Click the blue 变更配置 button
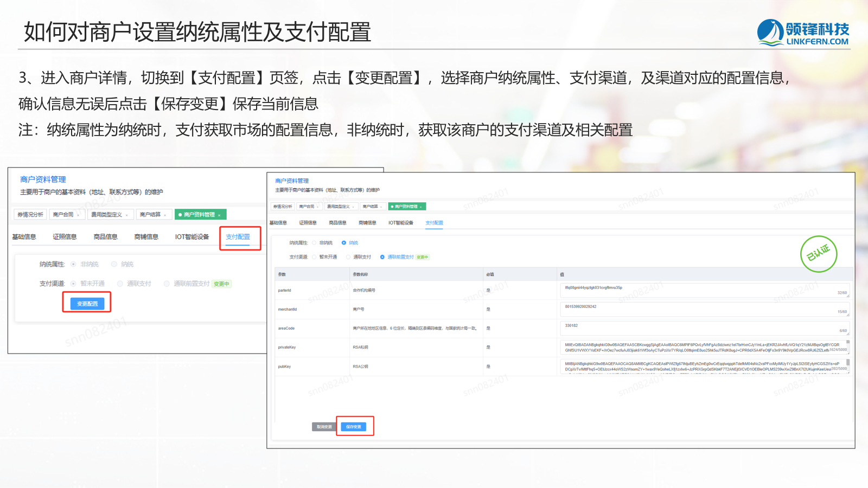The width and height of the screenshot is (868, 488). click(87, 304)
